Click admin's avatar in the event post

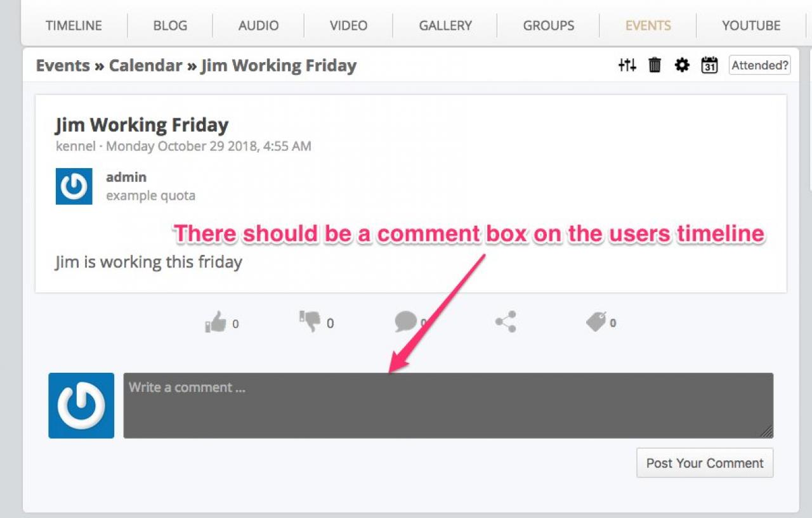tap(74, 186)
